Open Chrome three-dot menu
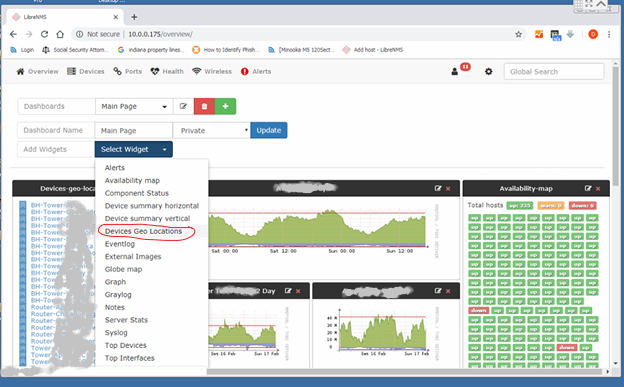 pyautogui.click(x=609, y=34)
